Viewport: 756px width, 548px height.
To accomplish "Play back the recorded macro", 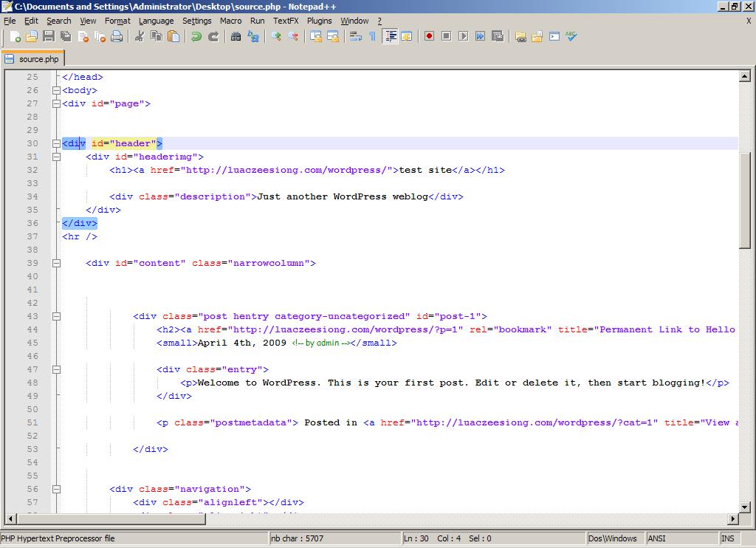I will point(464,36).
